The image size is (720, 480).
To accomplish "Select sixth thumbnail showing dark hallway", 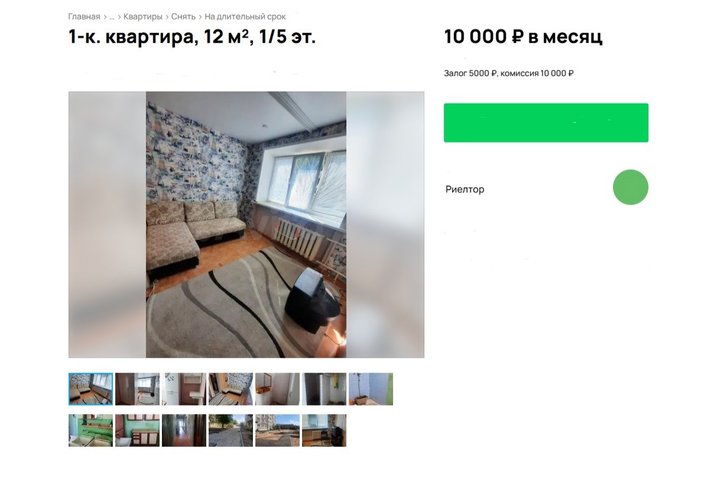I will click(x=324, y=389).
